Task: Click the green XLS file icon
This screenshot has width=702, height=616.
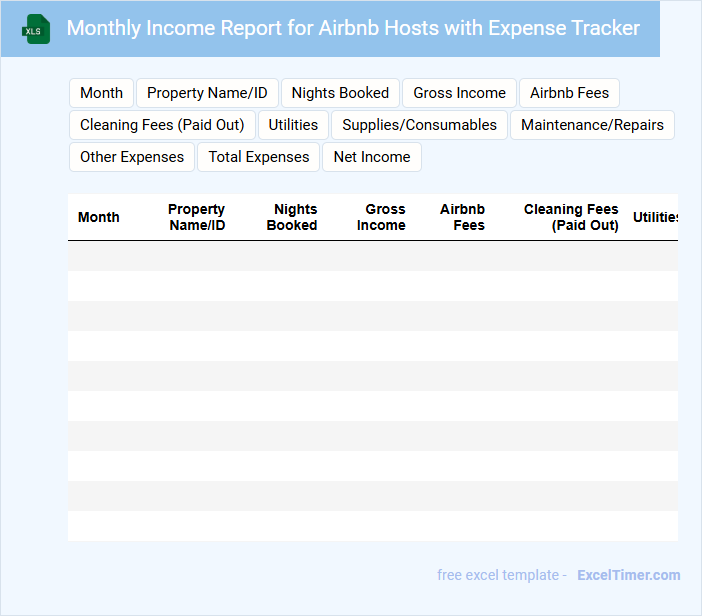Action: (x=36, y=29)
